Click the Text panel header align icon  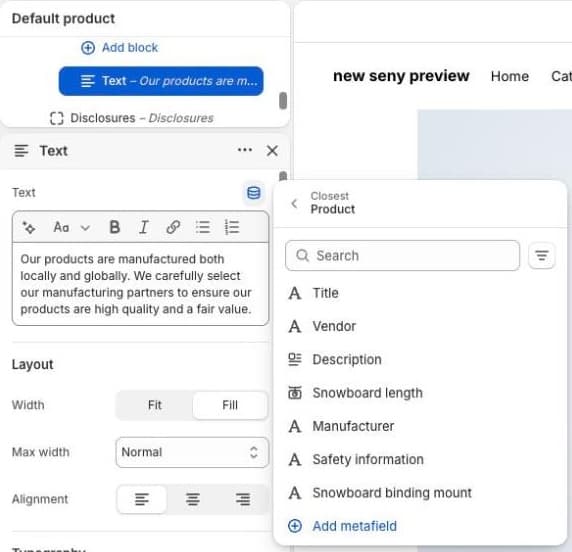tap(21, 151)
